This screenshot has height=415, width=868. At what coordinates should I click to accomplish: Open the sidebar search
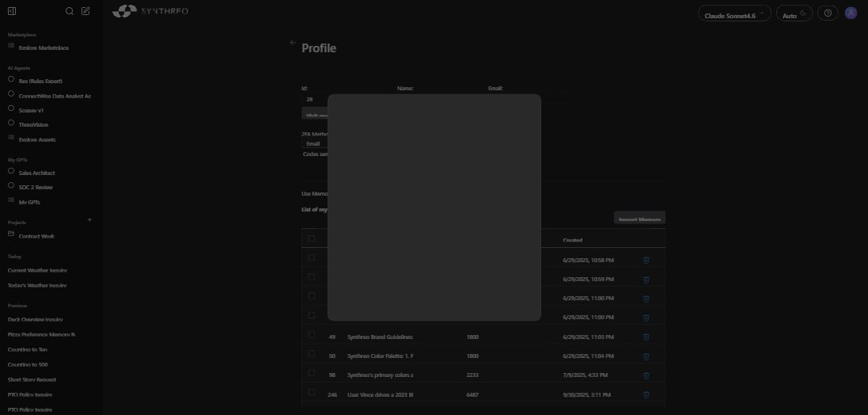point(69,11)
